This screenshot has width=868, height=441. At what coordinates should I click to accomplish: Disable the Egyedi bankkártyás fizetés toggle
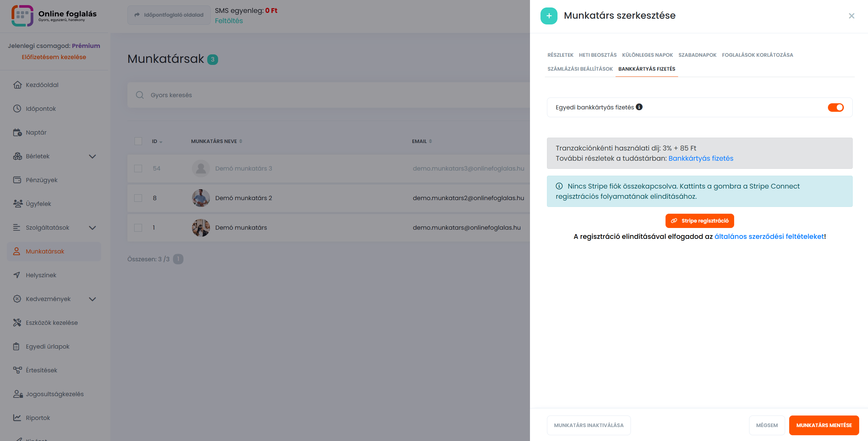pyautogui.click(x=835, y=107)
